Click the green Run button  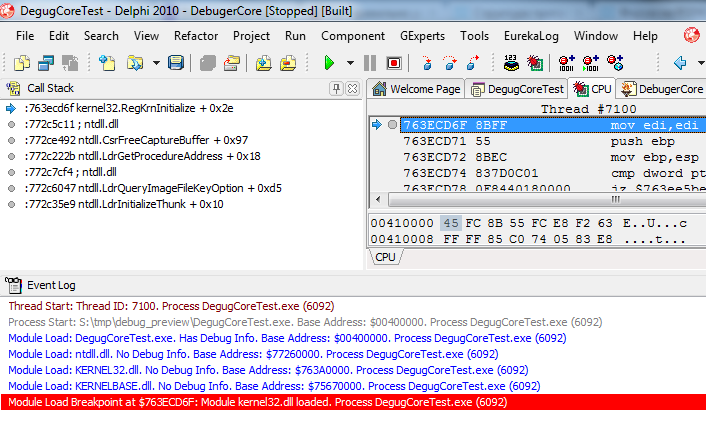[329, 63]
